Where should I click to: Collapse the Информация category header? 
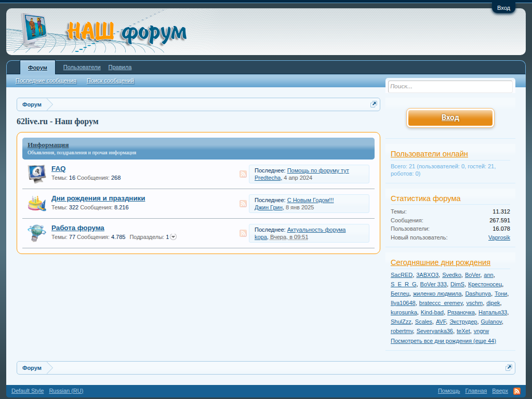tap(48, 145)
